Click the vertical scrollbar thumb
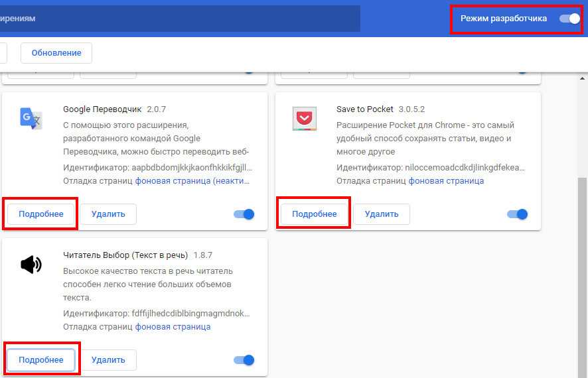This screenshot has height=378, width=588. click(582, 277)
